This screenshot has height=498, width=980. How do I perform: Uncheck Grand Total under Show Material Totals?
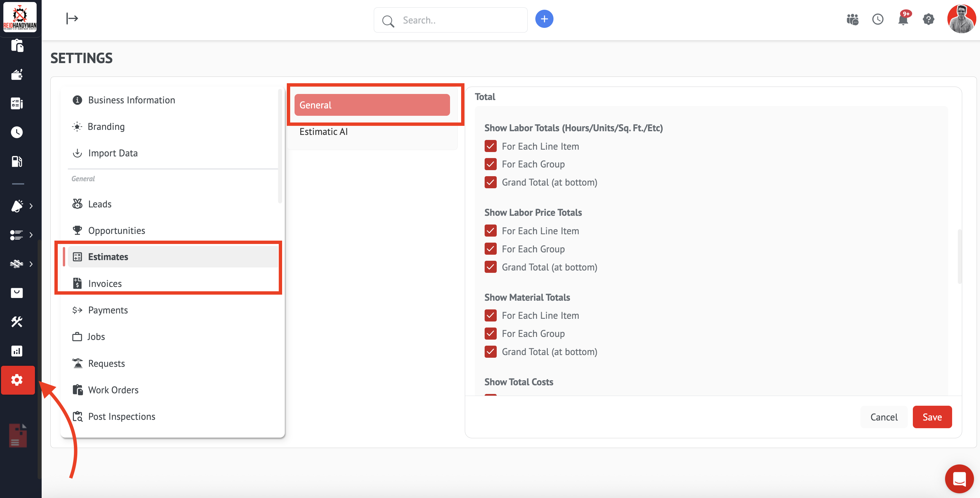[490, 351]
